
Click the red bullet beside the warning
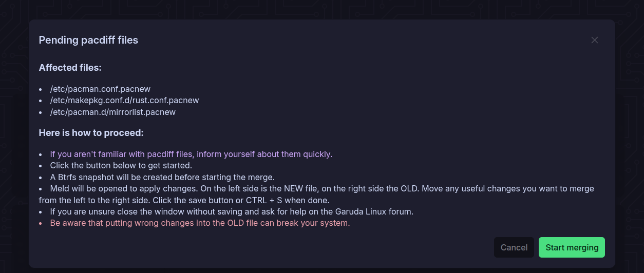(x=41, y=224)
